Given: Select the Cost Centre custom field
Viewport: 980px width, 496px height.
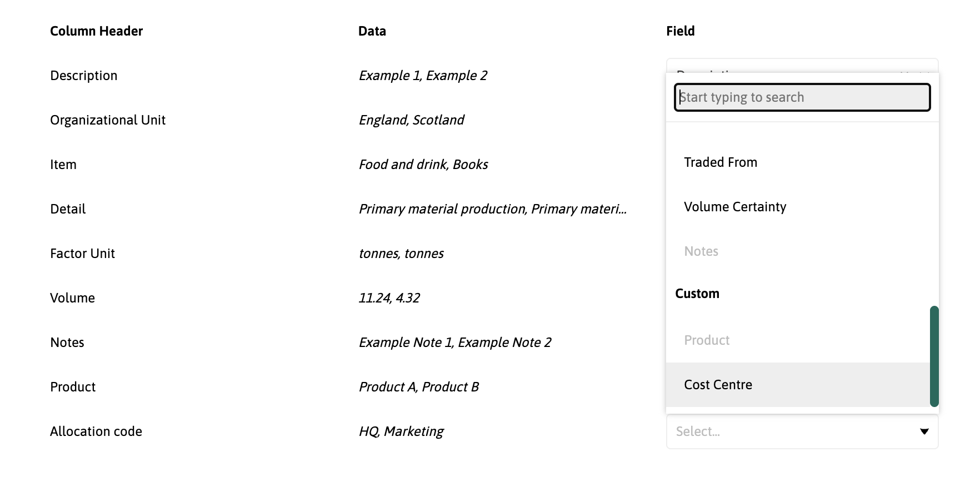Looking at the screenshot, I should coord(718,385).
